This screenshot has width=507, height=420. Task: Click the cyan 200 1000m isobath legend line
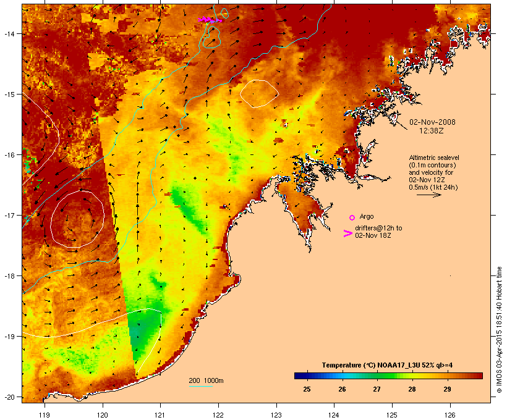pyautogui.click(x=201, y=386)
